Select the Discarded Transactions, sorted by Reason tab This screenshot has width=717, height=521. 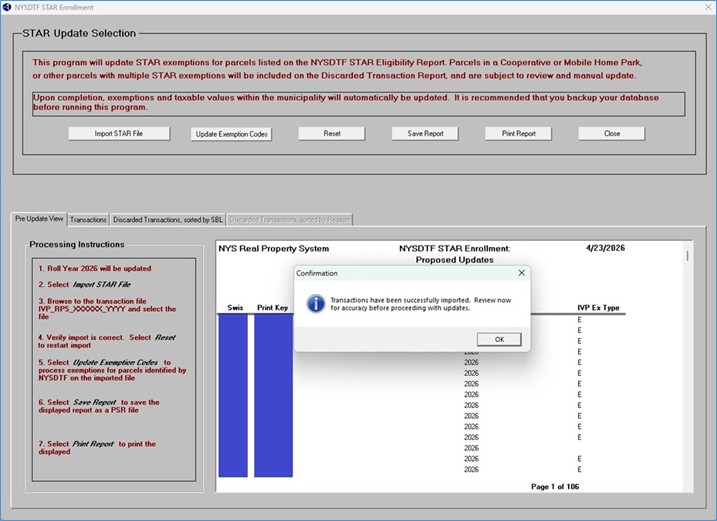(289, 220)
